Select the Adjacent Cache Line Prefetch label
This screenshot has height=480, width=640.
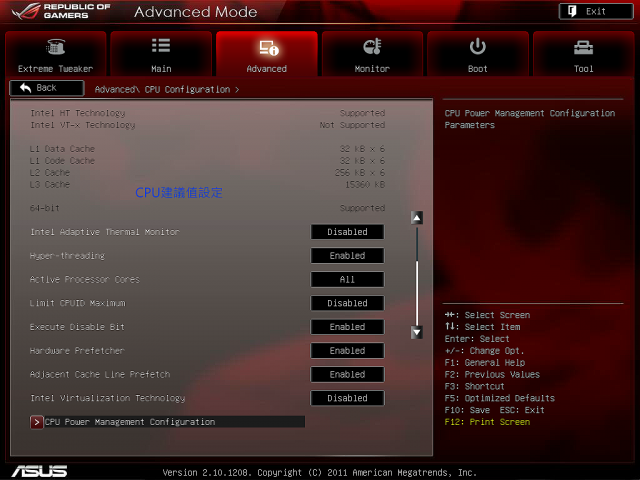pyautogui.click(x=100, y=374)
